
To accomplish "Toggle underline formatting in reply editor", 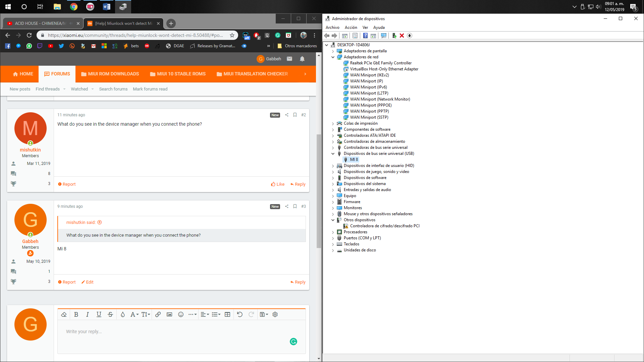I will point(99,314).
